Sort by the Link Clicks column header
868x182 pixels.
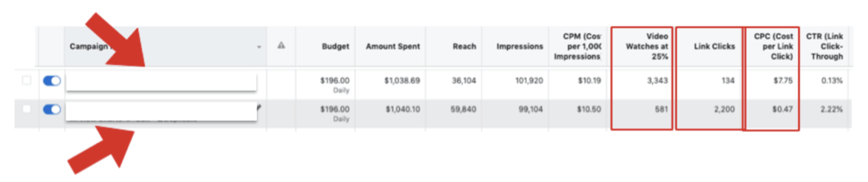[x=714, y=46]
